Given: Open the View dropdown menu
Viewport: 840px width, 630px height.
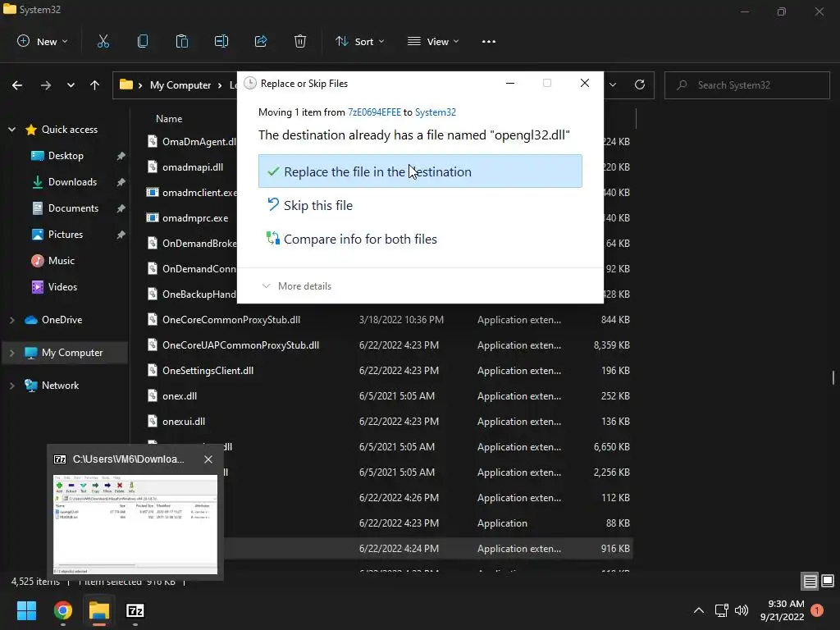Looking at the screenshot, I should click(433, 41).
